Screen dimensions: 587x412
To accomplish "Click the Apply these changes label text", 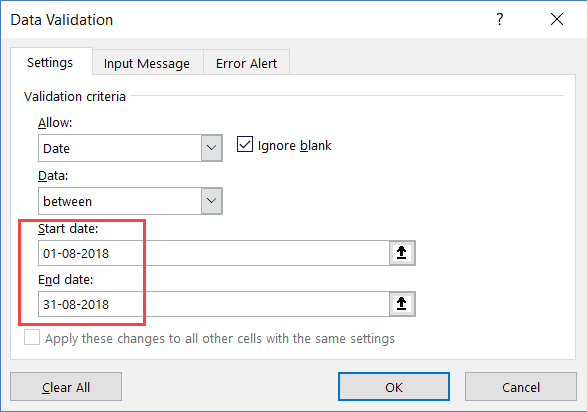I will click(x=220, y=339).
